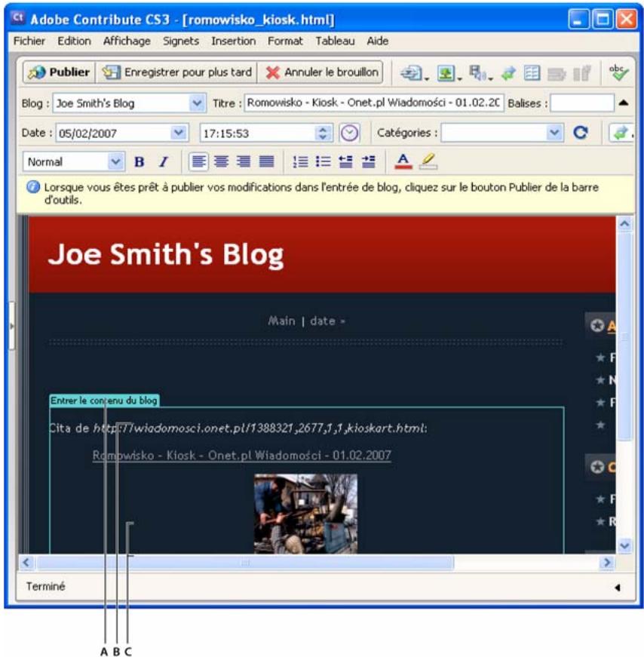Click Enregistrer pour plus tard
The image size is (644, 657).
tap(176, 72)
